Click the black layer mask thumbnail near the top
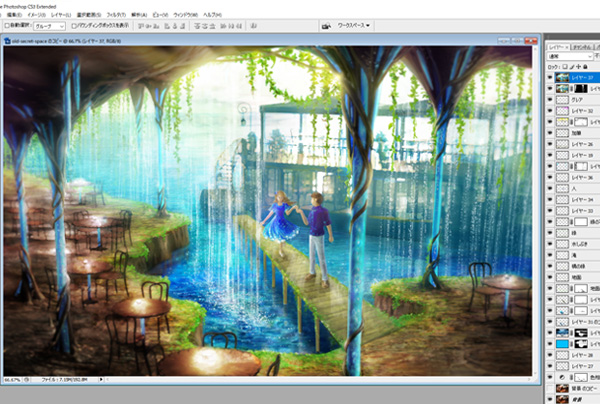Image resolution: width=600 pixels, height=404 pixels. [582, 89]
